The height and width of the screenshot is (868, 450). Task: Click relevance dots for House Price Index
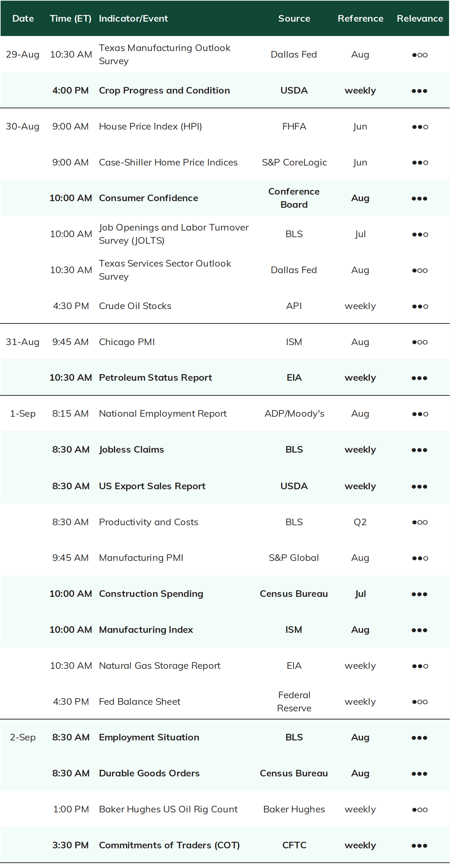pyautogui.click(x=420, y=127)
